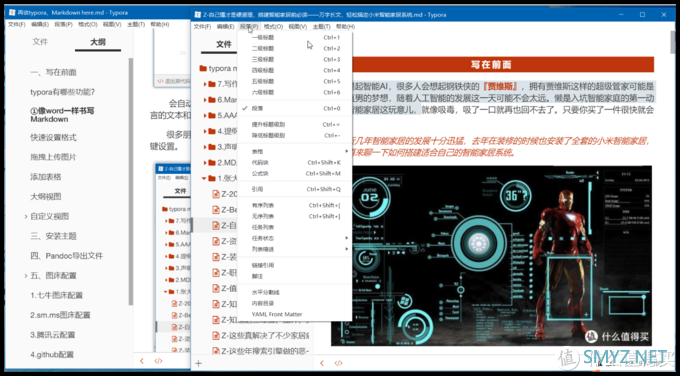
Task: Expand the 5.AAA folder arrow
Action: 205,115
